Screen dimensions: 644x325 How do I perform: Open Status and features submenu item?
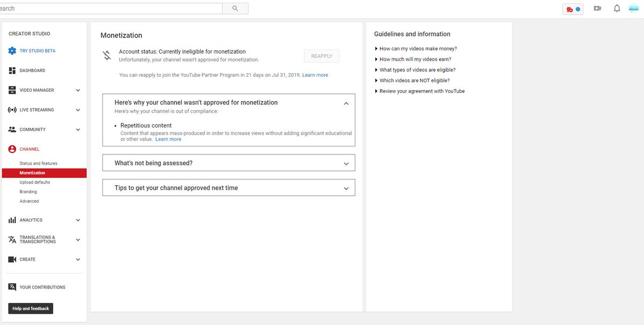pos(39,164)
